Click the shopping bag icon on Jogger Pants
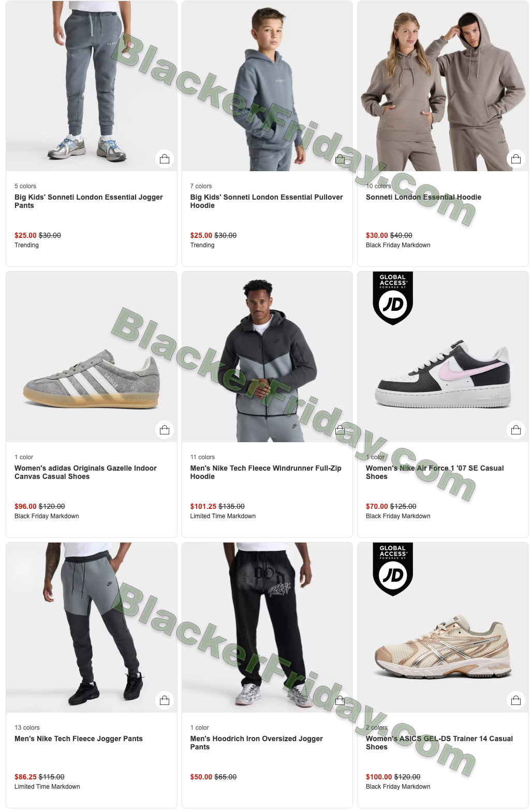 tap(165, 159)
